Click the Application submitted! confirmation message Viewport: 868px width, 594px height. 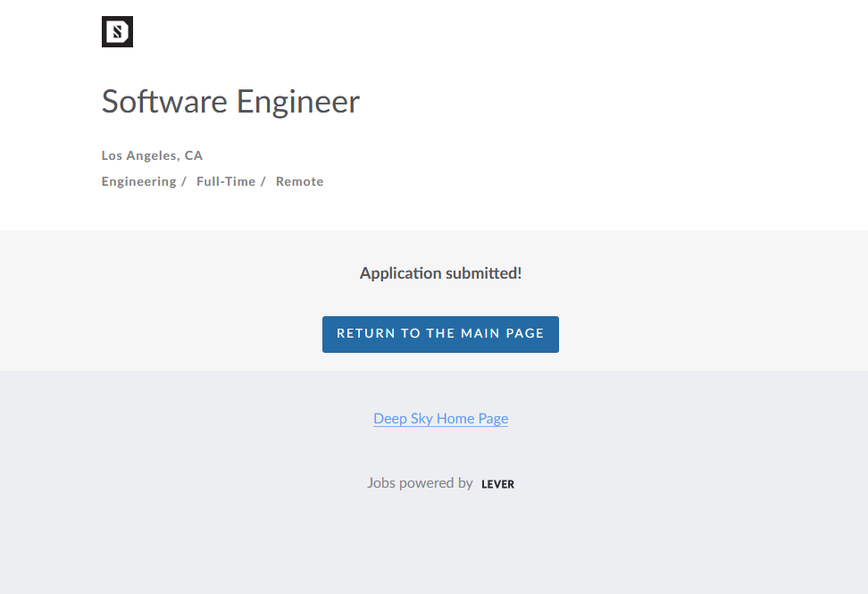(x=440, y=273)
